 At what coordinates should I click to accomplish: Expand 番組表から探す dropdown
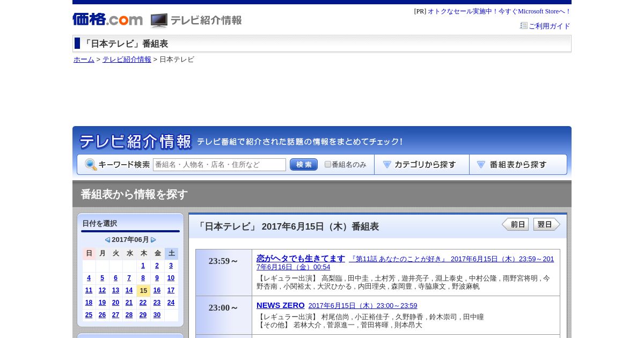click(x=518, y=165)
